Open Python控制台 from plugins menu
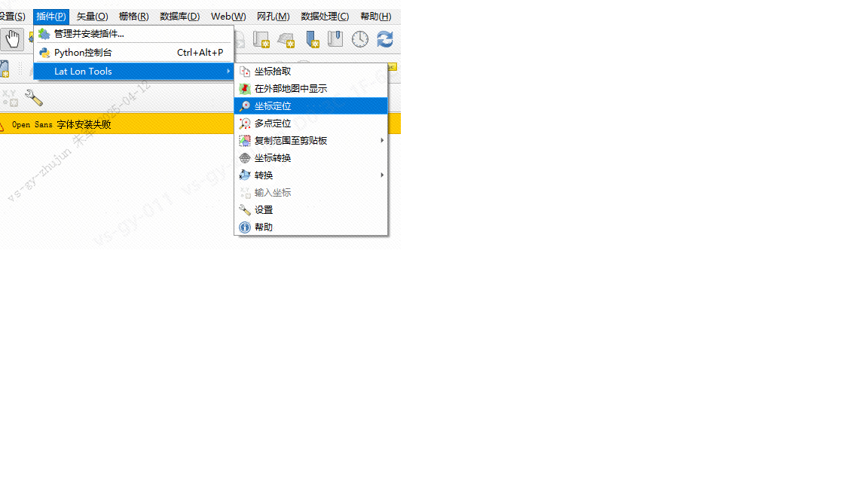The image size is (868, 488). tap(133, 53)
